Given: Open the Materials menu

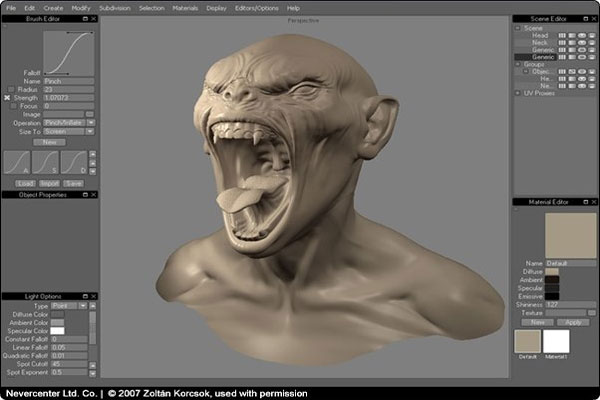Looking at the screenshot, I should [185, 8].
